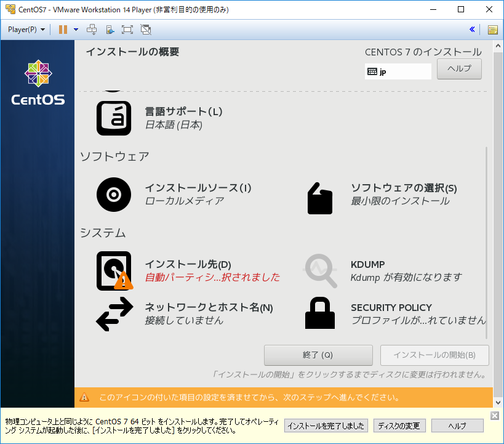Viewport: 504px width, 444px height.
Task: Switch to Unity mode from toolbar
Action: (x=145, y=29)
